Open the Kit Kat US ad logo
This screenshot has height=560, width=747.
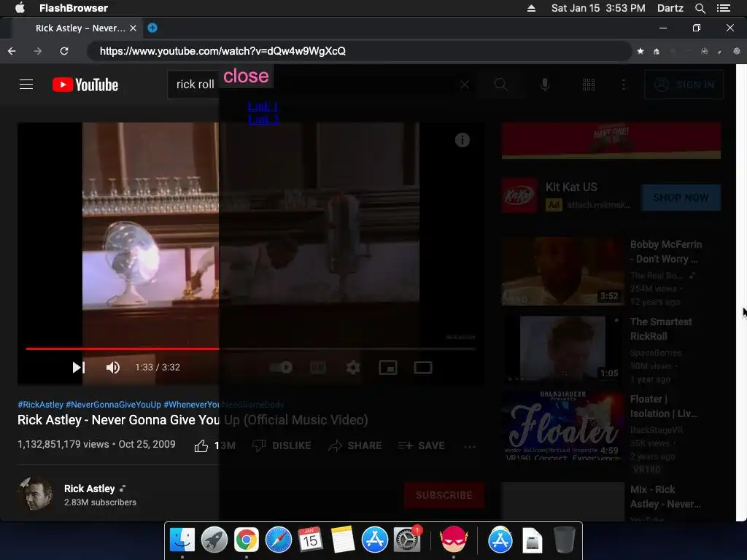(519, 195)
